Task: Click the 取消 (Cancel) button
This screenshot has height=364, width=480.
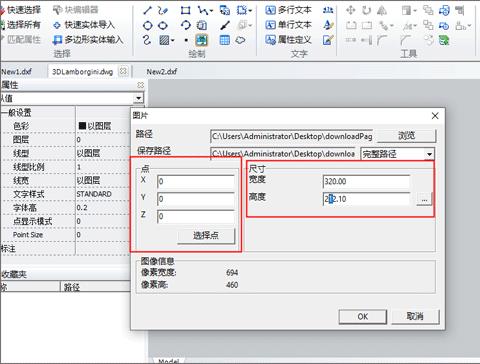Action: pyautogui.click(x=415, y=316)
